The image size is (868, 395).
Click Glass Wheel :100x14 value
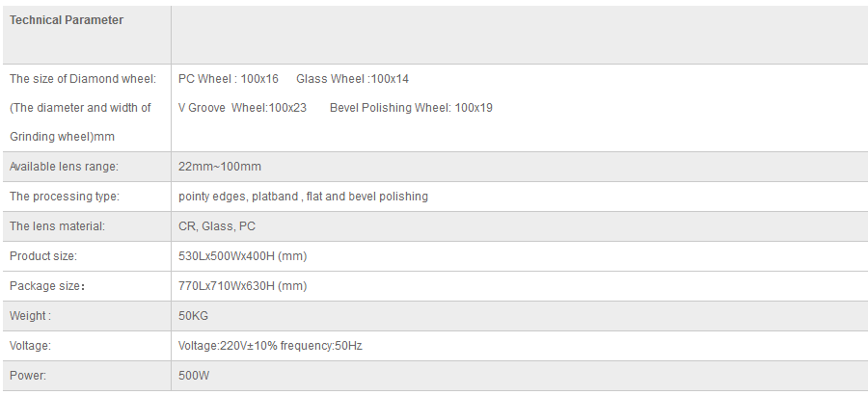point(353,79)
